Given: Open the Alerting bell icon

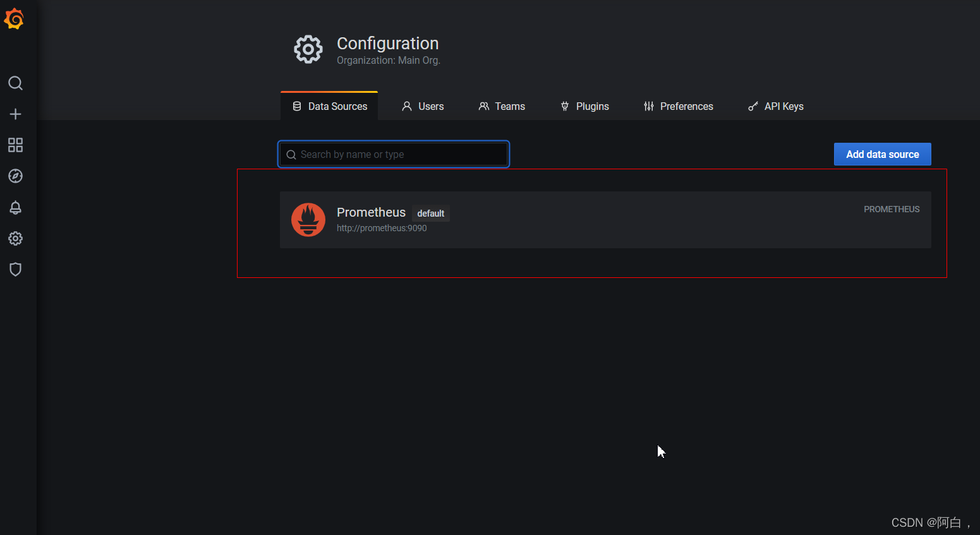Looking at the screenshot, I should coord(15,207).
